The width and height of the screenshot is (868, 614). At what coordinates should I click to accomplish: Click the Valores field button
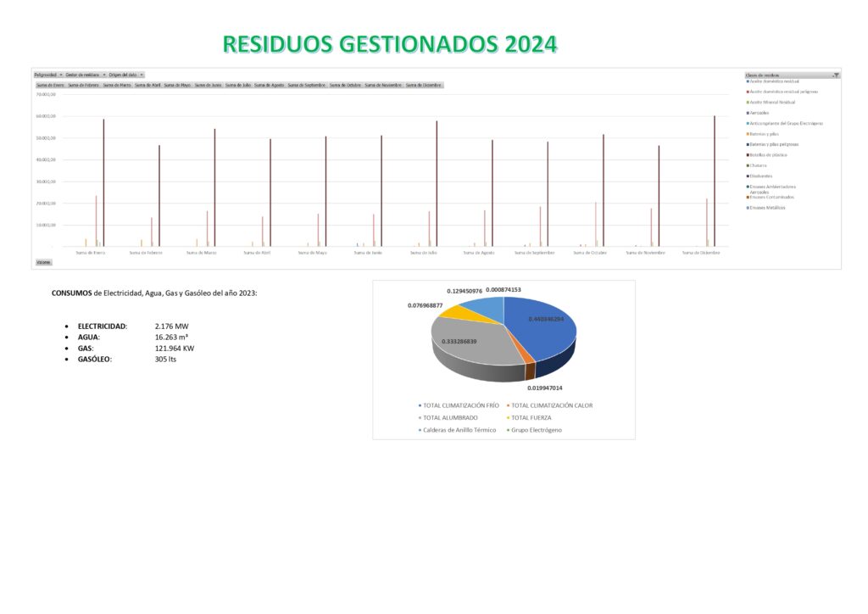coord(41,262)
